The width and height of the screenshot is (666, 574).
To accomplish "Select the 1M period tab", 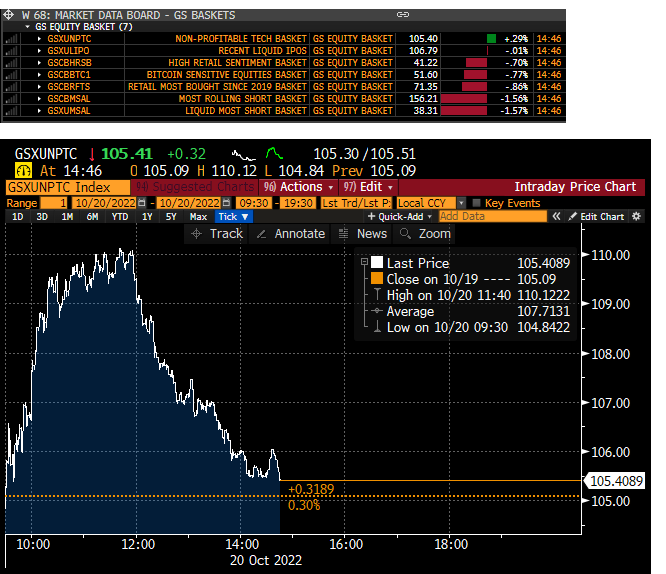I will point(67,217).
